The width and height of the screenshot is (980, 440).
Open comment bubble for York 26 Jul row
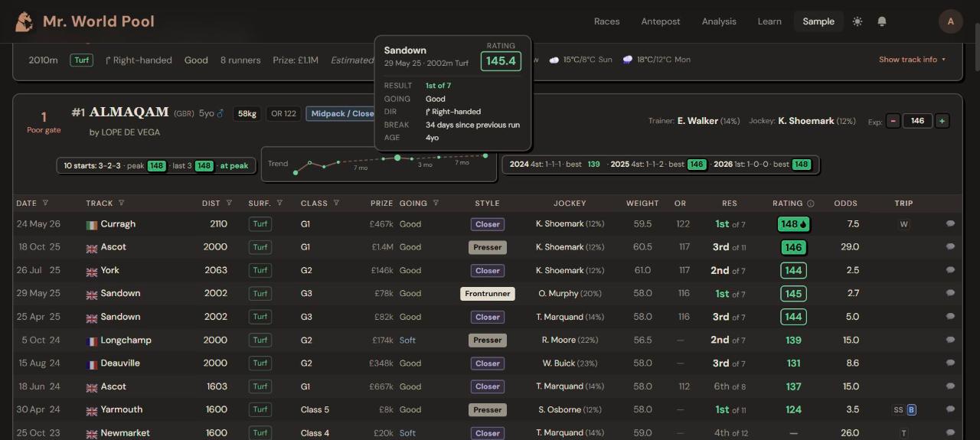pyautogui.click(x=950, y=270)
